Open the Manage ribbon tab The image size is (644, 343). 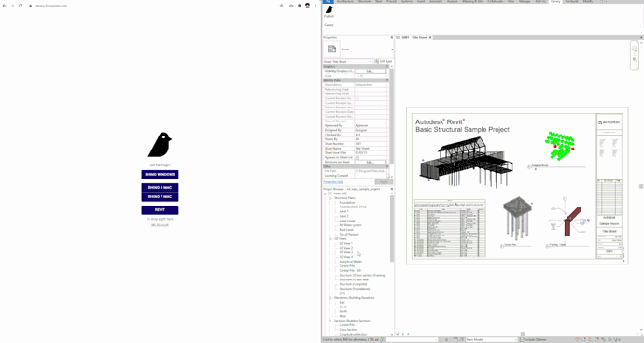(525, 2)
